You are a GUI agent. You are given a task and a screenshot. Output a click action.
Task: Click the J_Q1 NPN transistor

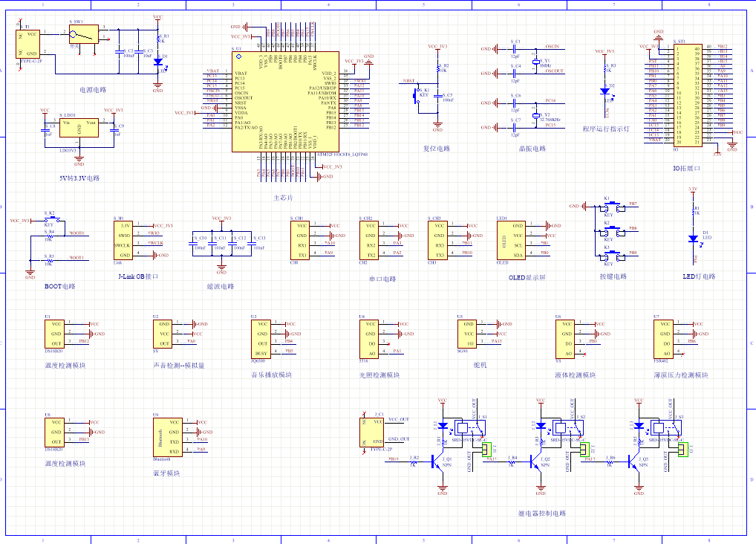439,462
